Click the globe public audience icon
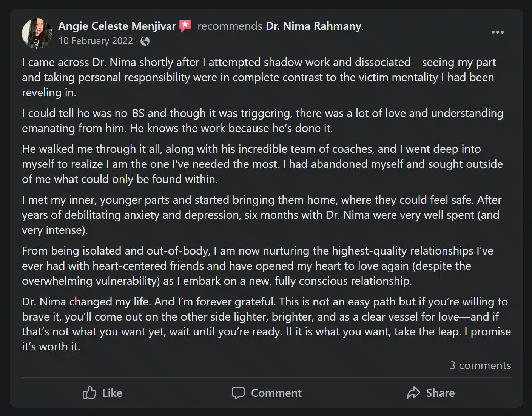The height and width of the screenshot is (416, 532). click(x=145, y=41)
